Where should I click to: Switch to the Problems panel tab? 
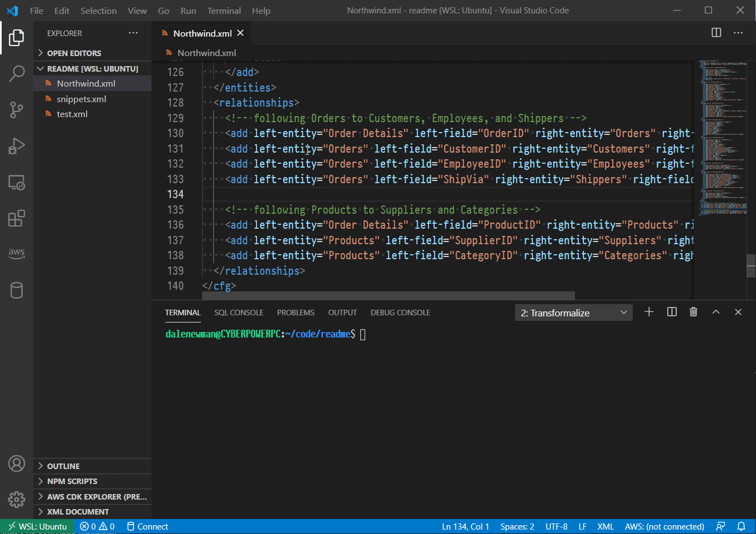296,313
